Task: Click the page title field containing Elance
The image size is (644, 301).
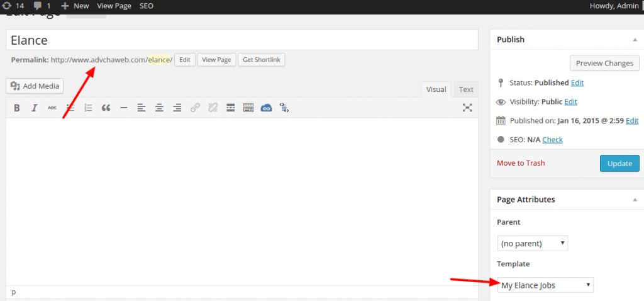Action: click(x=241, y=40)
